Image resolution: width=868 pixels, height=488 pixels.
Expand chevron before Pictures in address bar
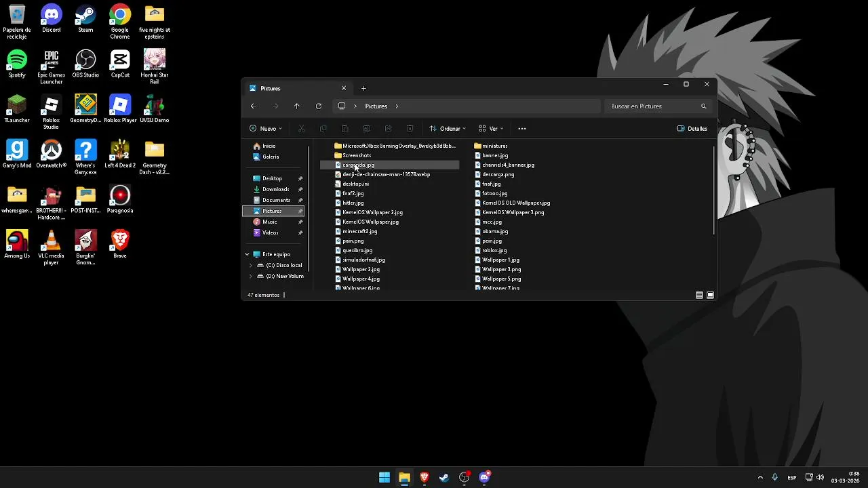click(355, 106)
